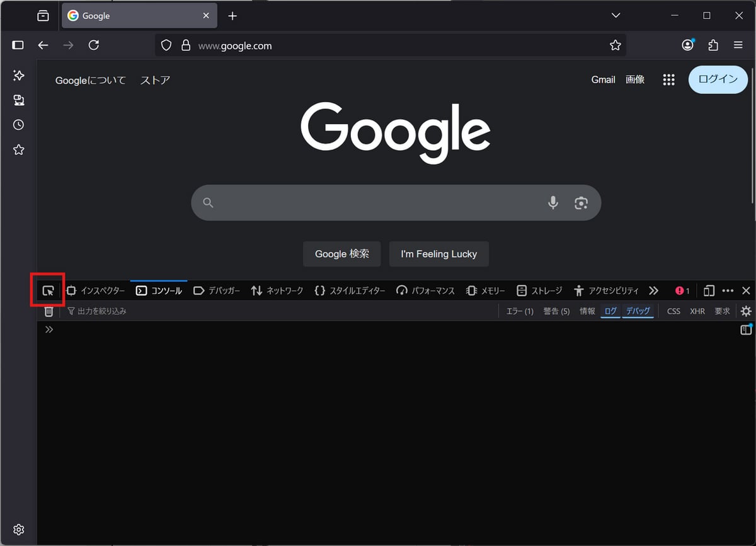The height and width of the screenshot is (546, 756).
Task: Open the Memory (メモリー) tab
Action: click(x=486, y=291)
